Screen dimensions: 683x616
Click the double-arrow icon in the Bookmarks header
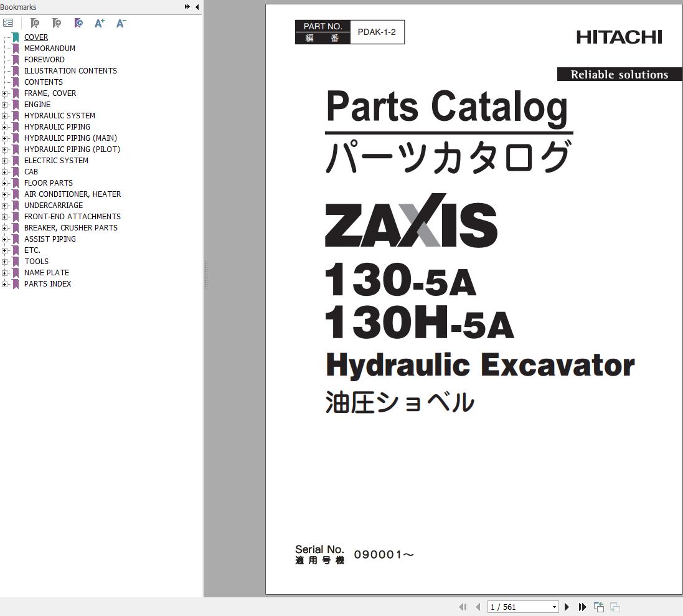click(187, 6)
